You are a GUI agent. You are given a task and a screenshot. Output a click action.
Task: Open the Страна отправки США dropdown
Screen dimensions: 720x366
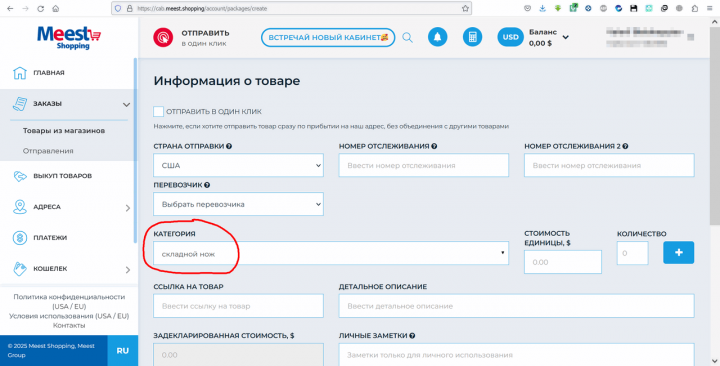tap(238, 165)
